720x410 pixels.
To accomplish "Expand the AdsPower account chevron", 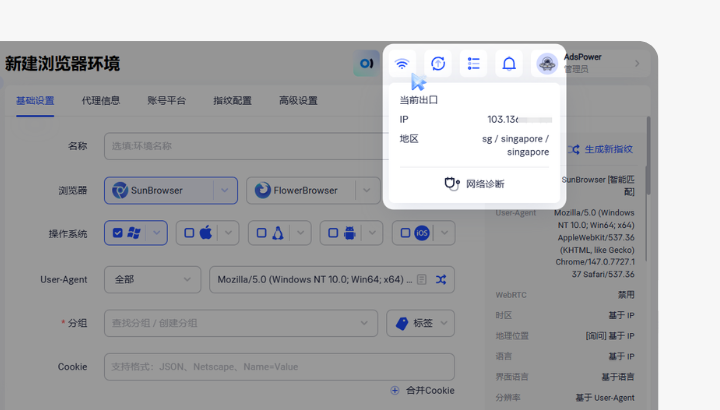I will [637, 63].
